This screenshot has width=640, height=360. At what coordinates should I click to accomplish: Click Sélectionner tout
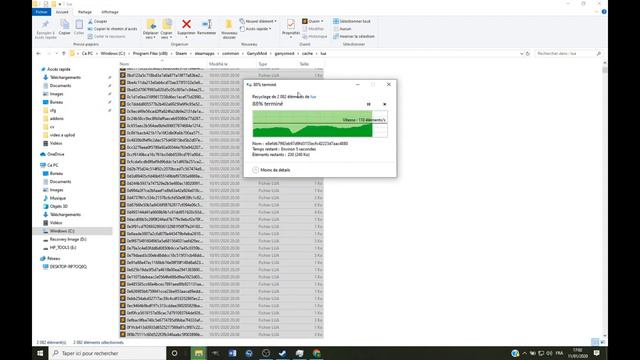(x=352, y=21)
